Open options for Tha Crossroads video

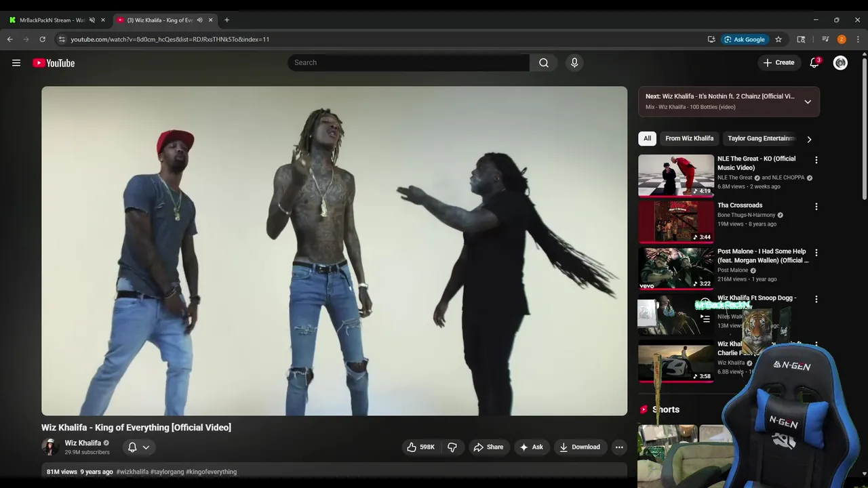pyautogui.click(x=816, y=206)
